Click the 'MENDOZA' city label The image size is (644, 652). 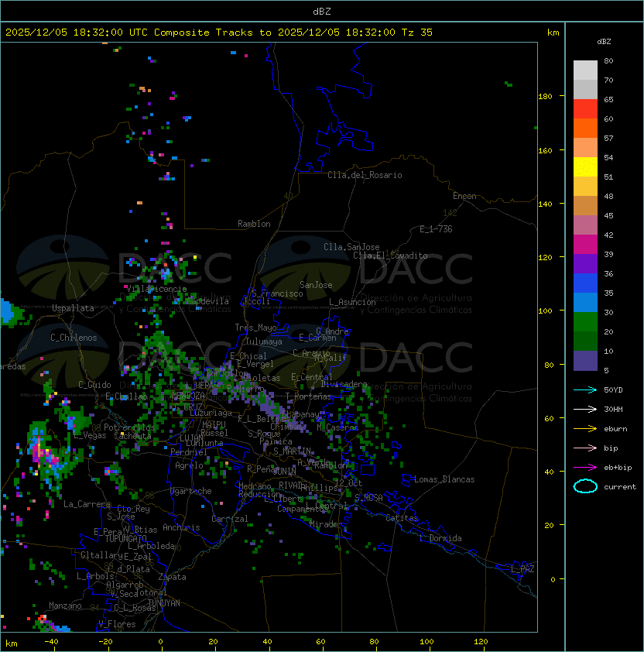click(x=188, y=395)
